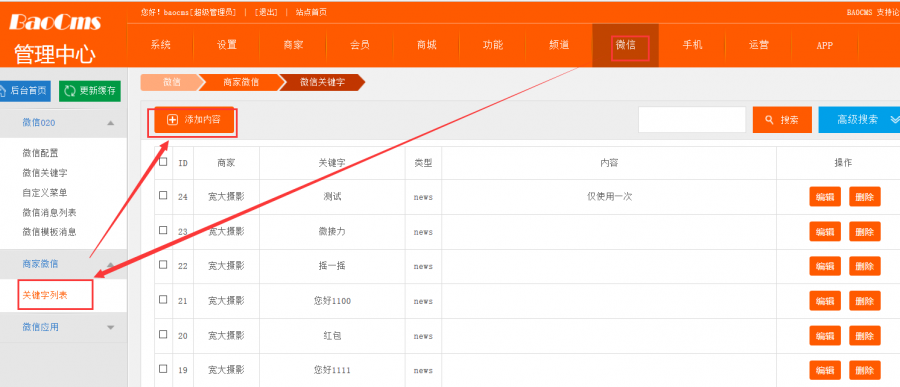The image size is (900, 387).
Task: Edit the 您好1111 keyword row
Action: click(x=825, y=370)
